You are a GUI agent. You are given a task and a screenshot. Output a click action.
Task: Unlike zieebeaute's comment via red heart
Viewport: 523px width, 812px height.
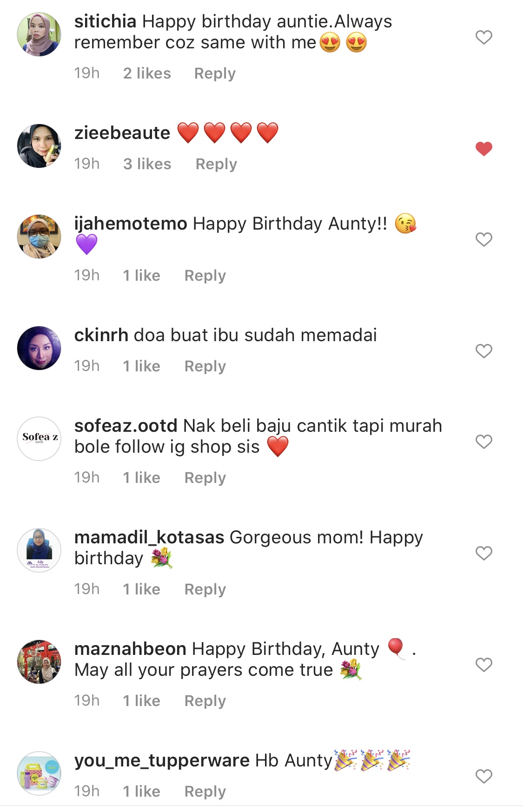[483, 149]
